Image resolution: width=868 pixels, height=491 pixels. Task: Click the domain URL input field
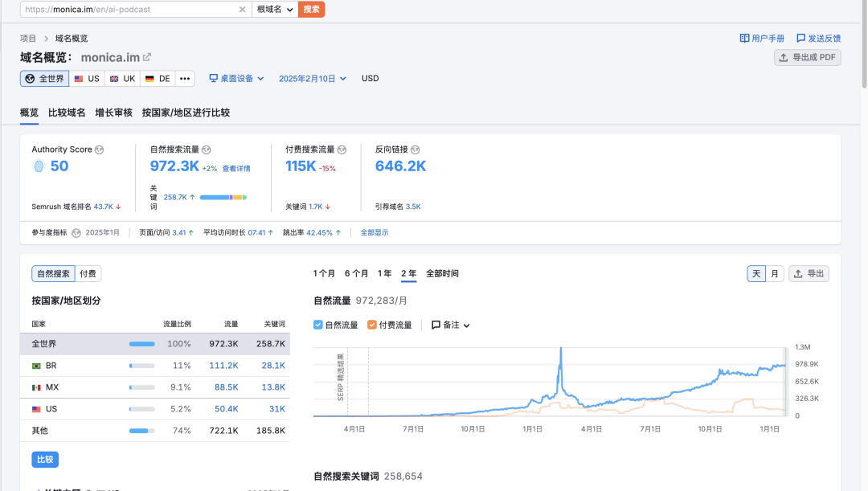tap(129, 10)
